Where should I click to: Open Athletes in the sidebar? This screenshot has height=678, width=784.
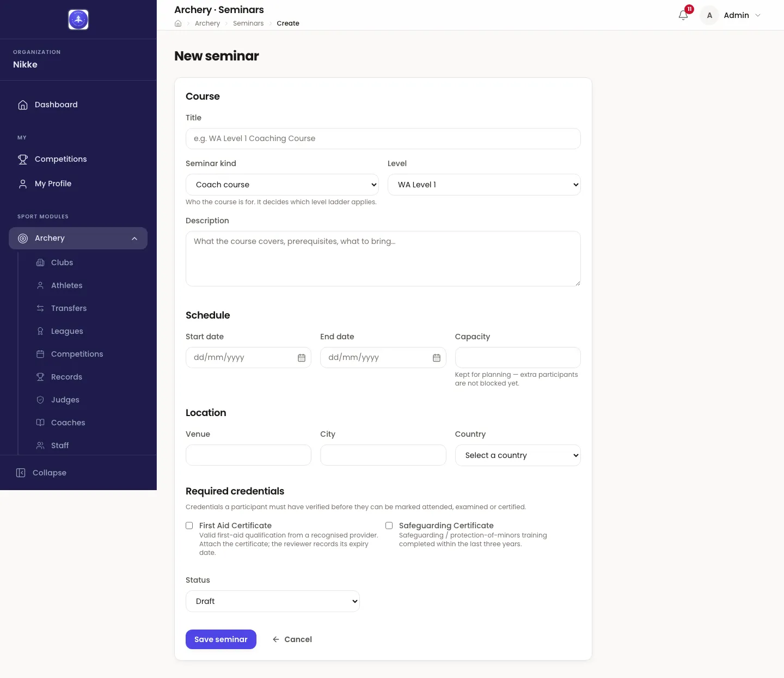pos(67,285)
